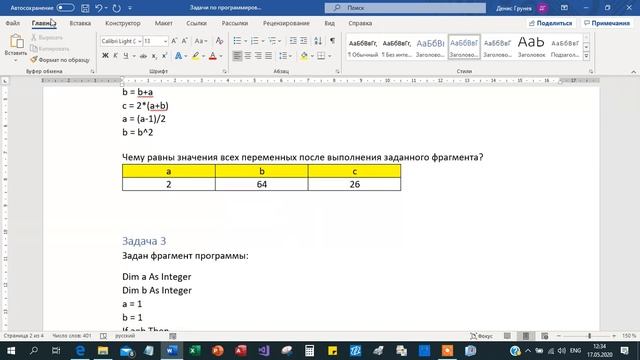The height and width of the screenshot is (360, 640).
Task: Click the Sort icon
Action: click(x=318, y=41)
